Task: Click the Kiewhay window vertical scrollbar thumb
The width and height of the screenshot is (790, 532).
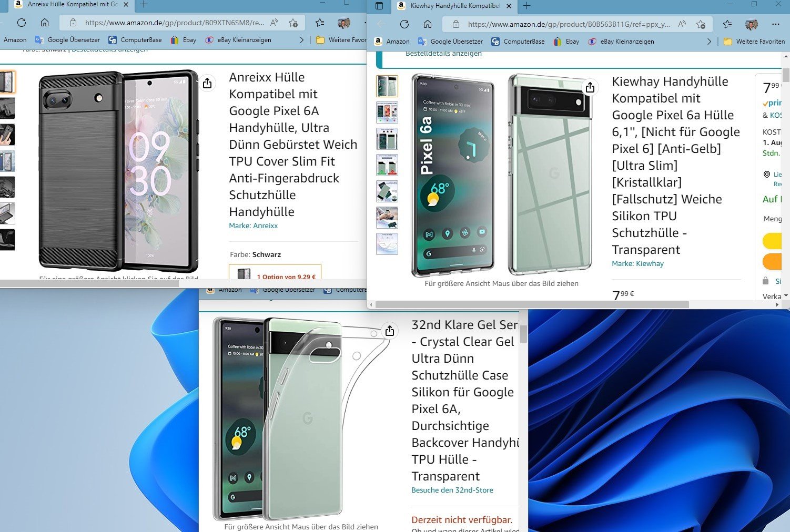Action: click(x=786, y=75)
